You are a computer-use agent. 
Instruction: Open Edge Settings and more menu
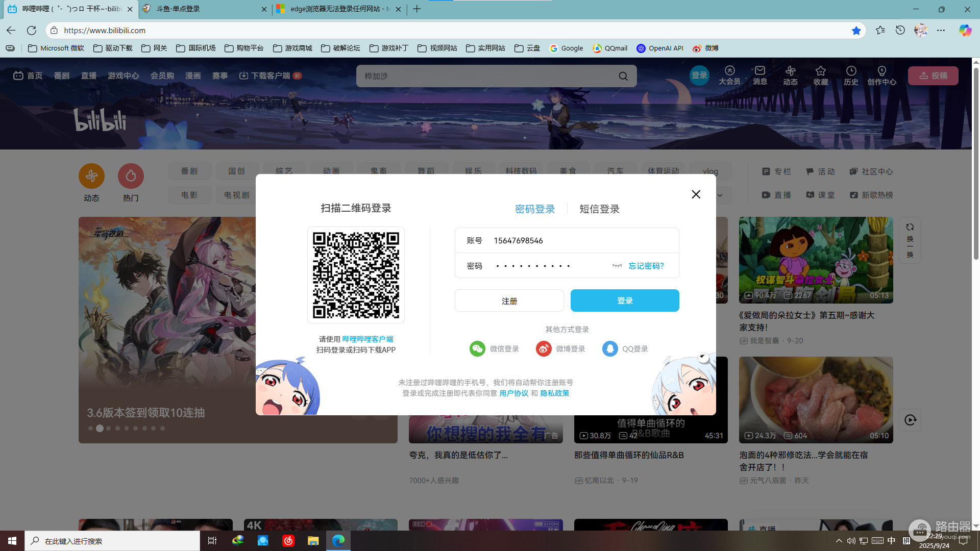tap(941, 30)
